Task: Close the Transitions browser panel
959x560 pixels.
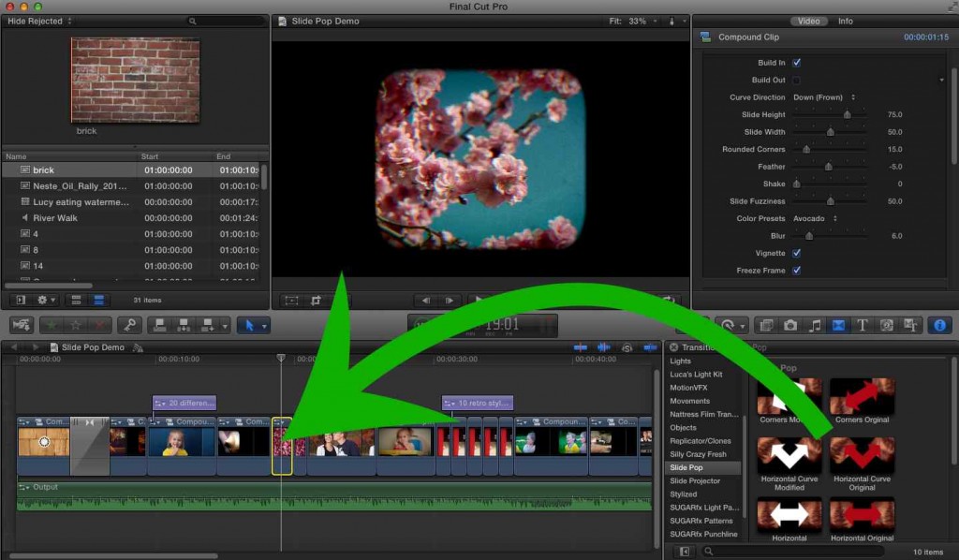Action: pos(673,347)
